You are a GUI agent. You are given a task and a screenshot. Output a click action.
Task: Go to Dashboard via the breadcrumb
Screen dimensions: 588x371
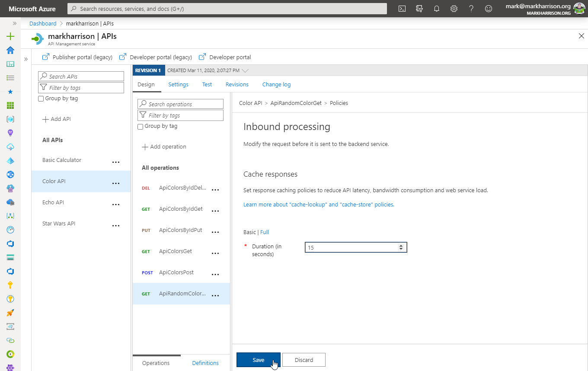(43, 23)
